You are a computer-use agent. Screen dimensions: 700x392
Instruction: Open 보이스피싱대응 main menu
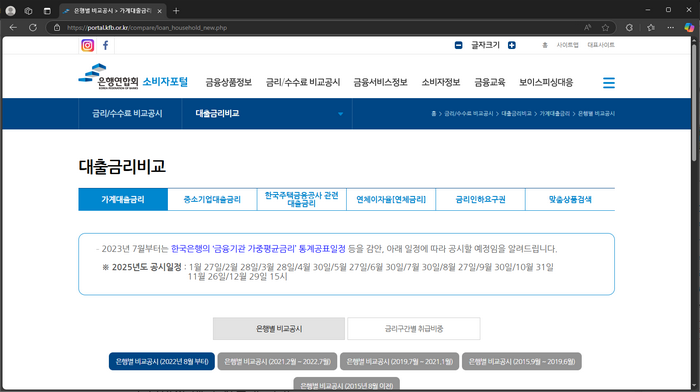(546, 83)
